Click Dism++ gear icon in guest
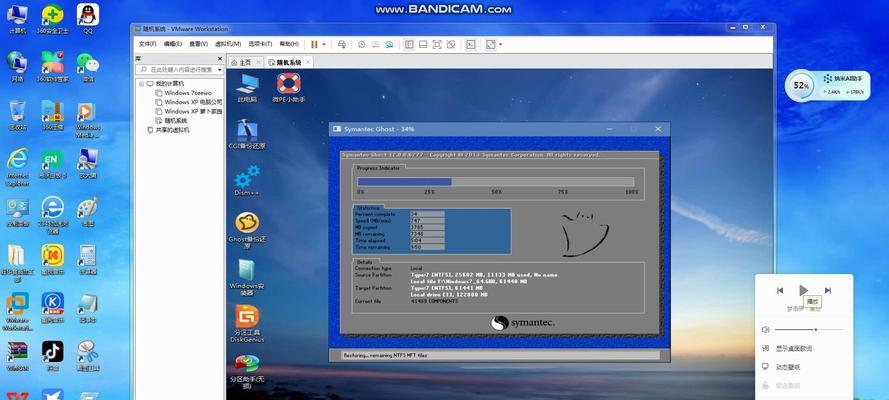The width and height of the screenshot is (889, 400). [247, 181]
